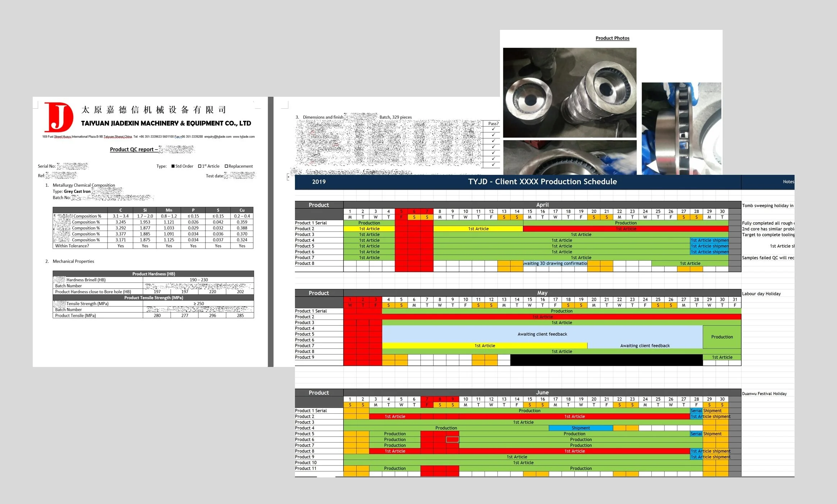Select the Awaiting client feedback block for Product 5
Screen dimensions: 837x504
pyautogui.click(x=542, y=334)
